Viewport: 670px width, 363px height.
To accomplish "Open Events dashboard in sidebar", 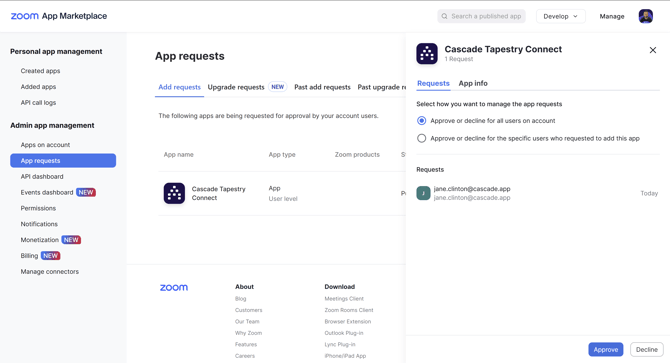I will pyautogui.click(x=47, y=192).
